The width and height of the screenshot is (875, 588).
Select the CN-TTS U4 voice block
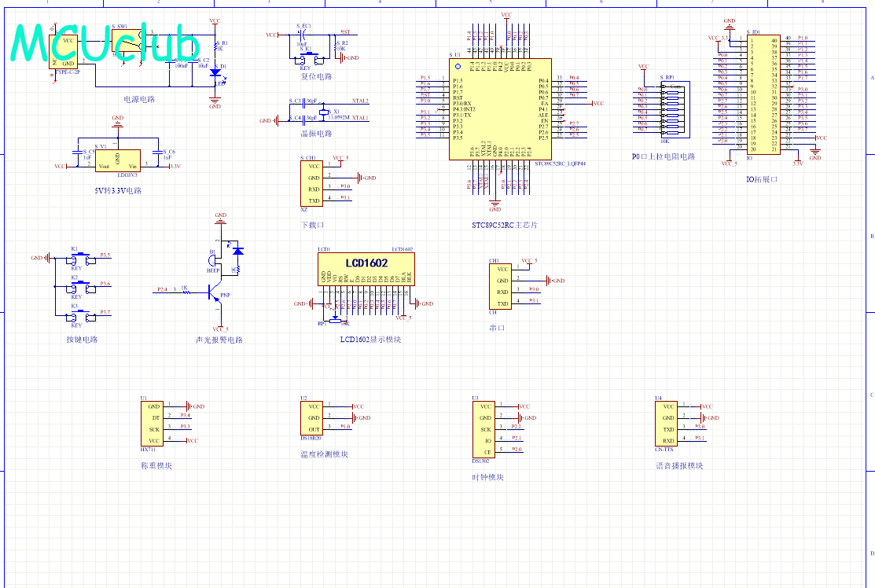[667, 424]
